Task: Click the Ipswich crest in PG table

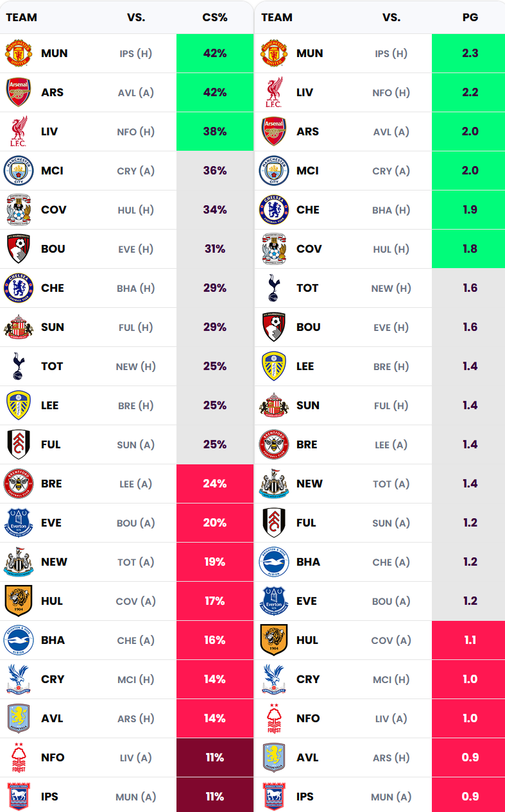Action: pyautogui.click(x=274, y=797)
